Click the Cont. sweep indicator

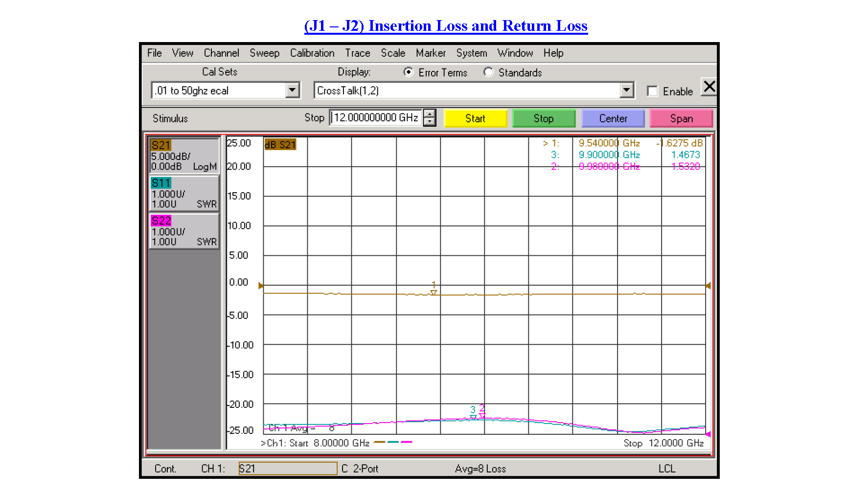pos(165,468)
